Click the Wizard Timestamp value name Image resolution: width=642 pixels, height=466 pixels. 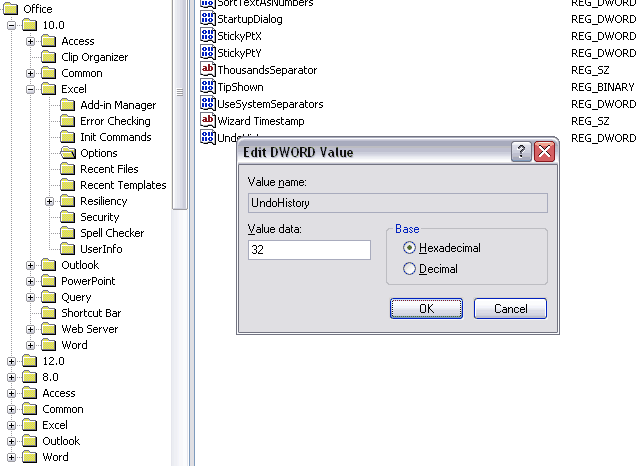(261, 121)
